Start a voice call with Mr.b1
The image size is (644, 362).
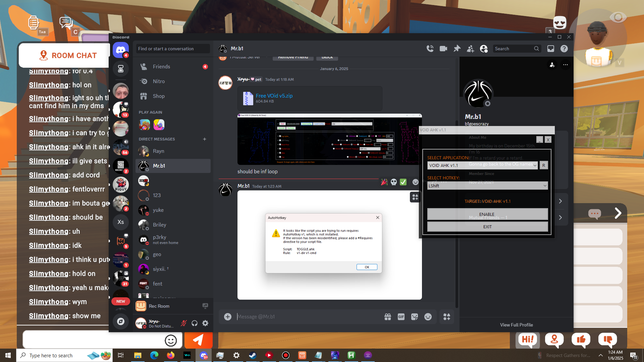click(430, 49)
